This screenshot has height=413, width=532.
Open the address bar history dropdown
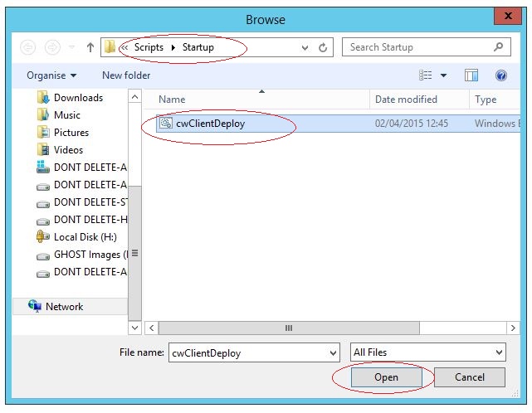[x=305, y=48]
